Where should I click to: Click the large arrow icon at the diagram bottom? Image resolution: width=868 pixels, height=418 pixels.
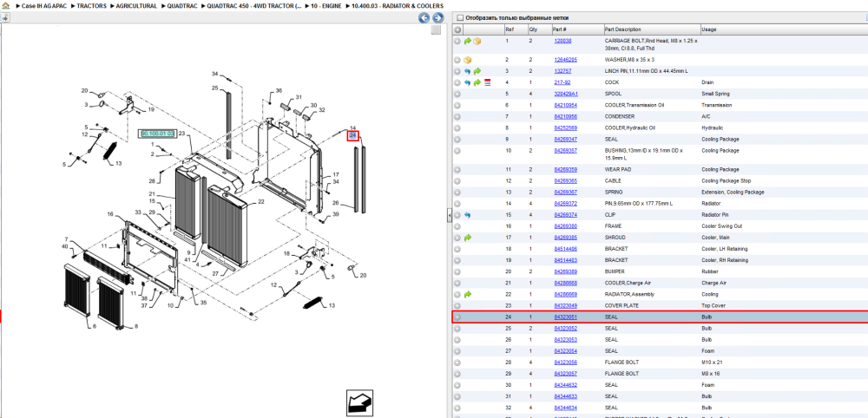click(359, 403)
